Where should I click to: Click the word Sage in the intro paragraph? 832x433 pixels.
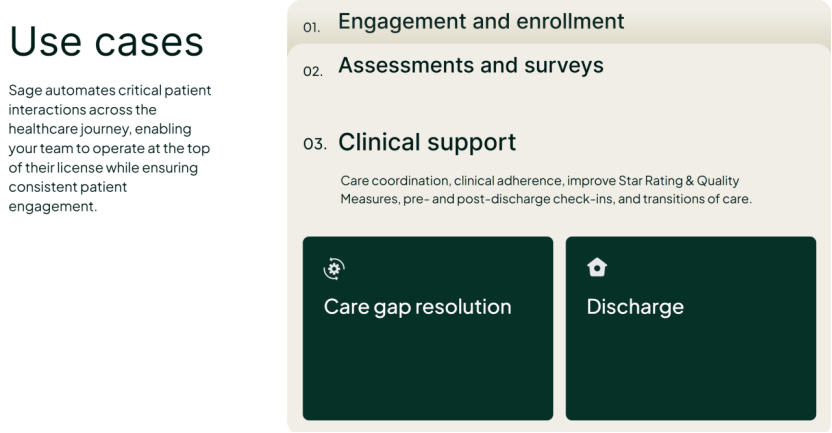(x=24, y=91)
